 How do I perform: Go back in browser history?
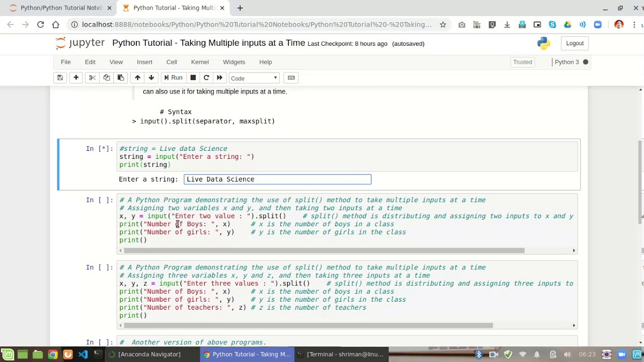(x=11, y=25)
